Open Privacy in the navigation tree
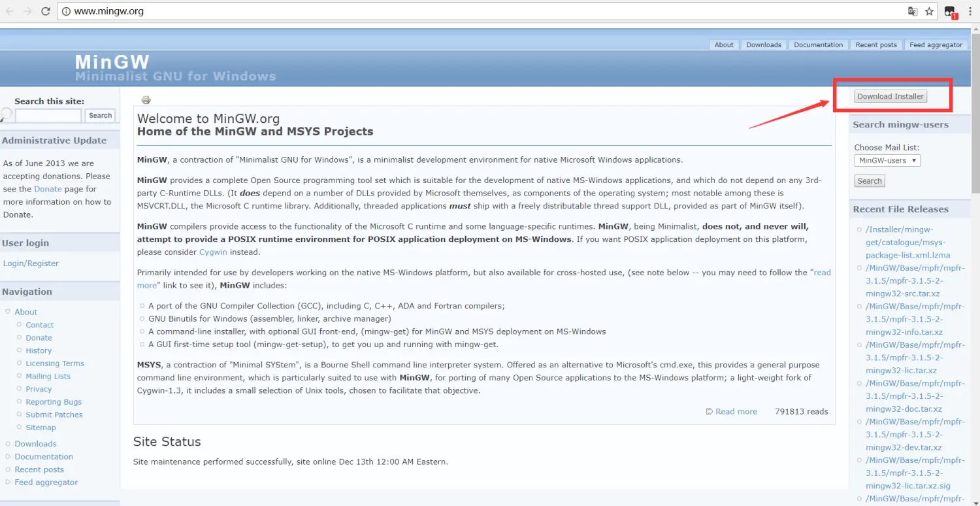The height and width of the screenshot is (506, 980). (x=39, y=389)
